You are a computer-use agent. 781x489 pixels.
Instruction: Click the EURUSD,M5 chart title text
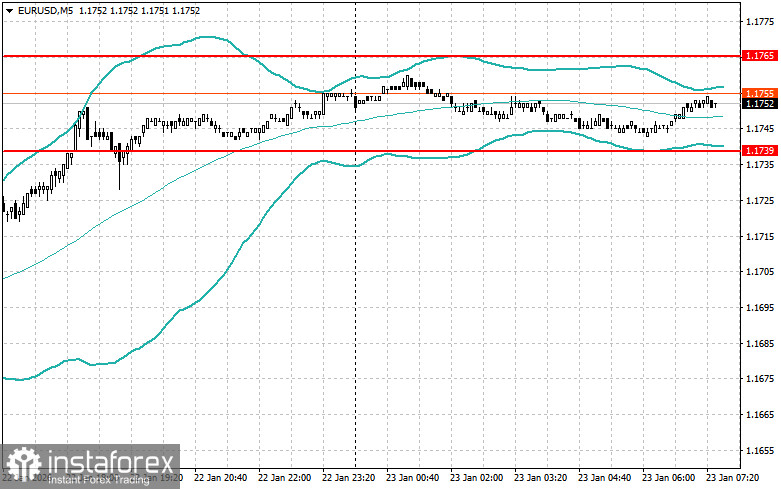click(46, 10)
